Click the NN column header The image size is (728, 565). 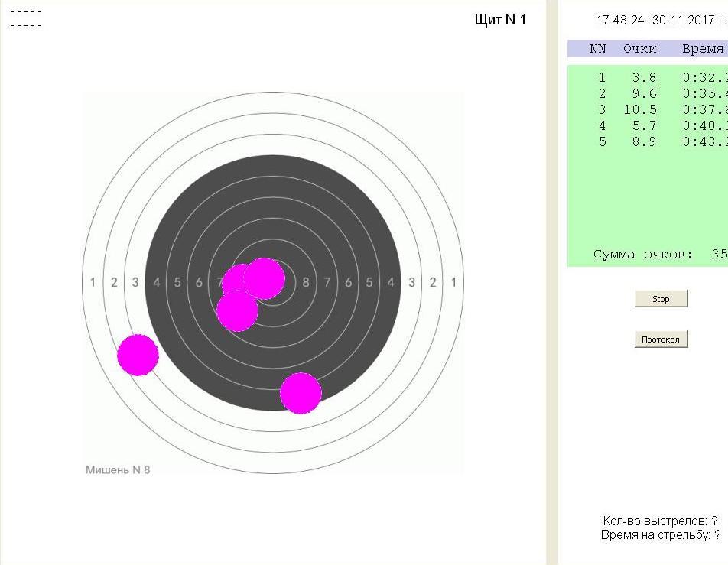tap(597, 49)
